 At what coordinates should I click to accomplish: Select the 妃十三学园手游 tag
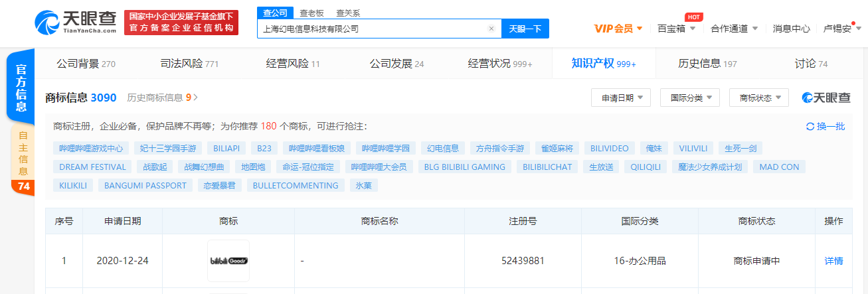[x=167, y=148]
